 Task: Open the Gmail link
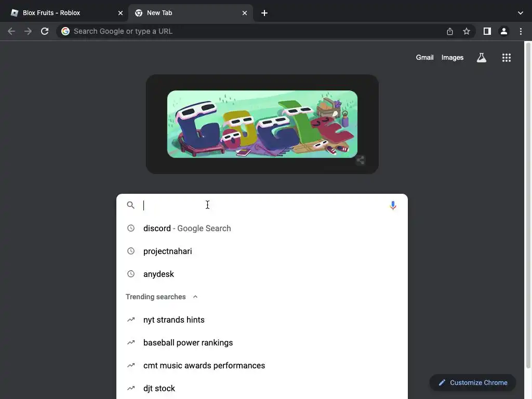click(425, 58)
